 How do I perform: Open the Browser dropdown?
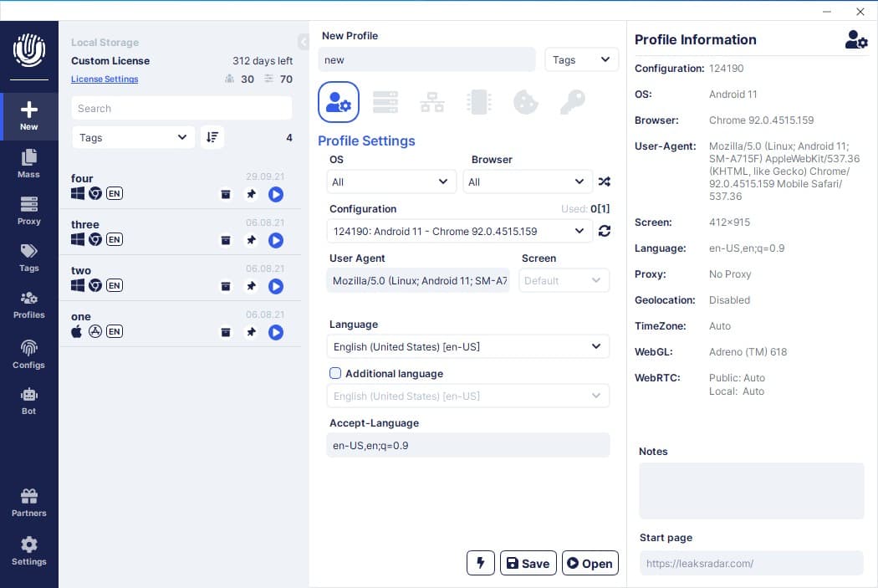(528, 182)
